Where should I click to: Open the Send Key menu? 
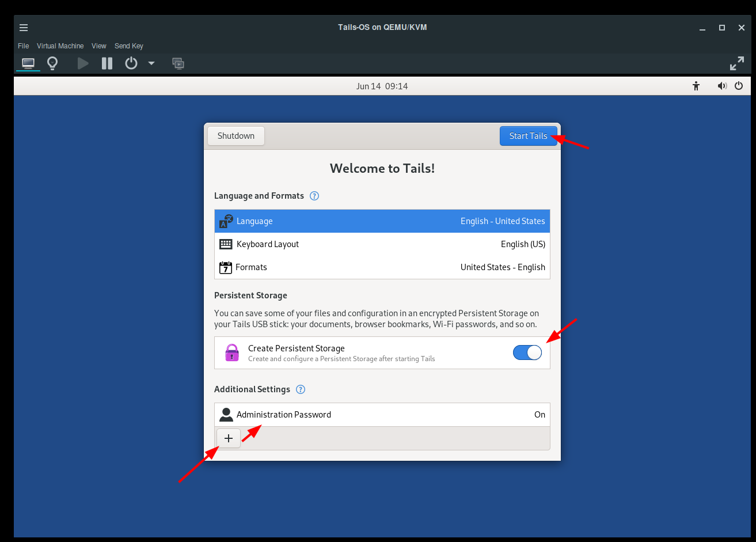[129, 46]
